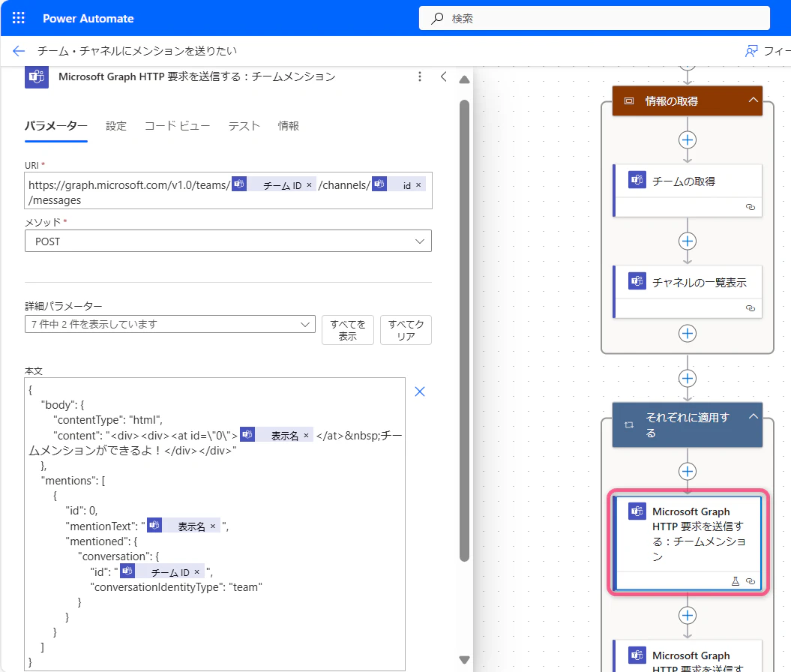791x672 pixels.
Task: Click the panel vertical scrollbar thumb
Action: tap(465, 331)
